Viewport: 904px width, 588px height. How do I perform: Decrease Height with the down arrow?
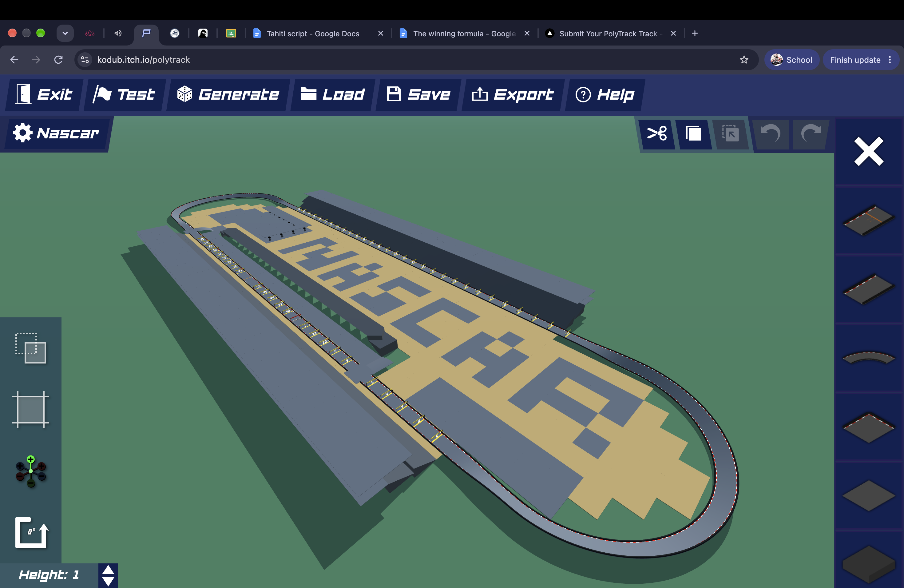point(108,581)
